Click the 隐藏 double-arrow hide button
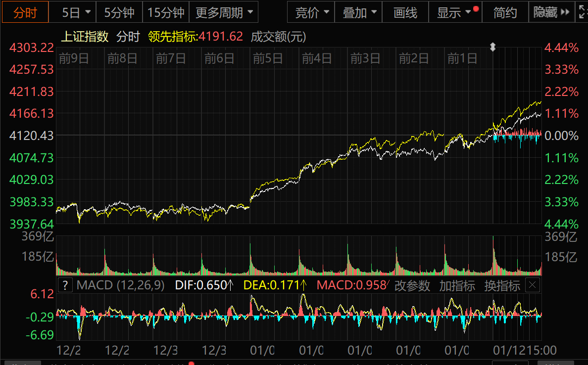588x365 pixels. [x=551, y=12]
